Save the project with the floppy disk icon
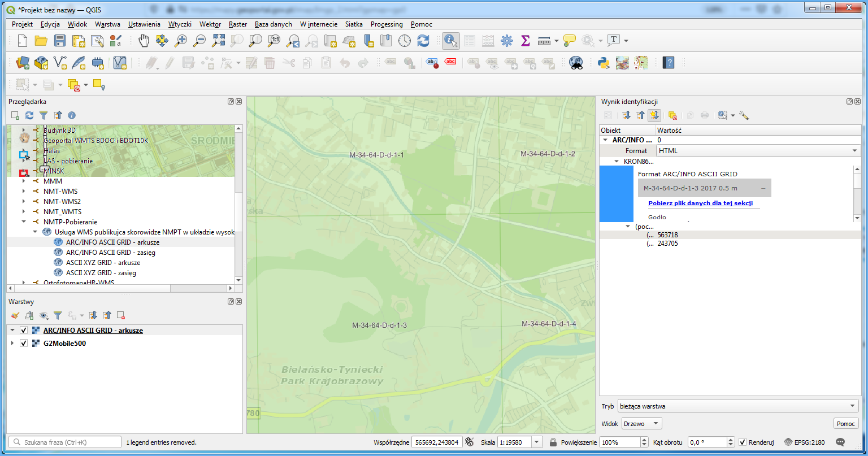This screenshot has width=868, height=456. [59, 41]
